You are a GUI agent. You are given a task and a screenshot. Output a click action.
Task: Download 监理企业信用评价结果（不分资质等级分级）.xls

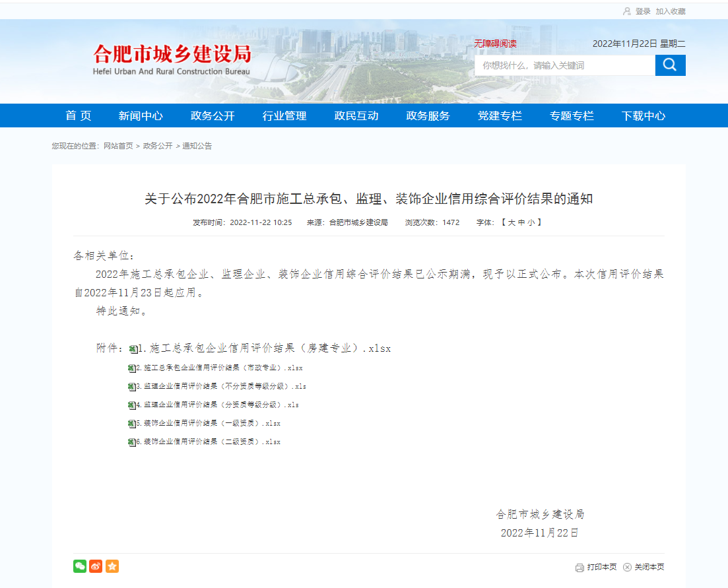[x=222, y=387]
